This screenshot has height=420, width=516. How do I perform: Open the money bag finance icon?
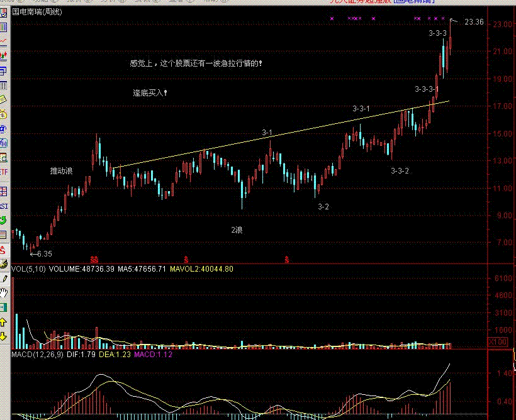point(3,114)
